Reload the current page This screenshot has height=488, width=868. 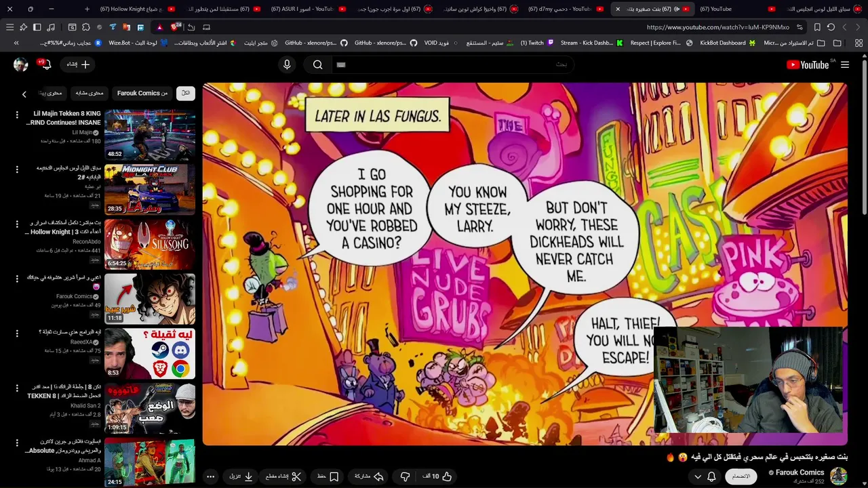click(x=831, y=27)
